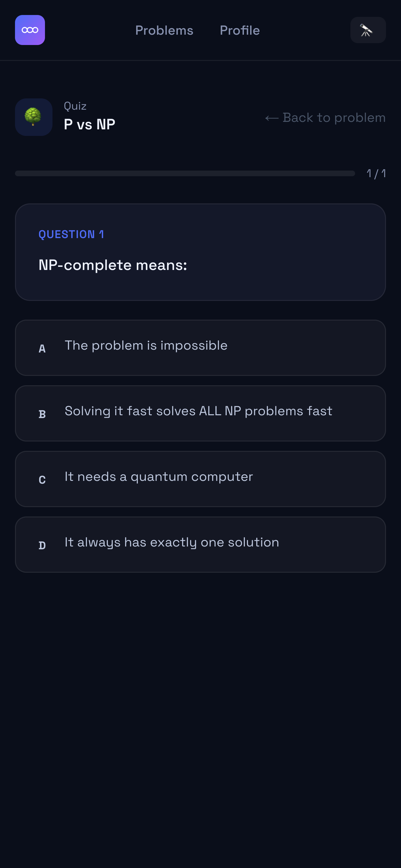Select answer A 'The problem is impossible'
This screenshot has height=868, width=401.
tap(200, 347)
